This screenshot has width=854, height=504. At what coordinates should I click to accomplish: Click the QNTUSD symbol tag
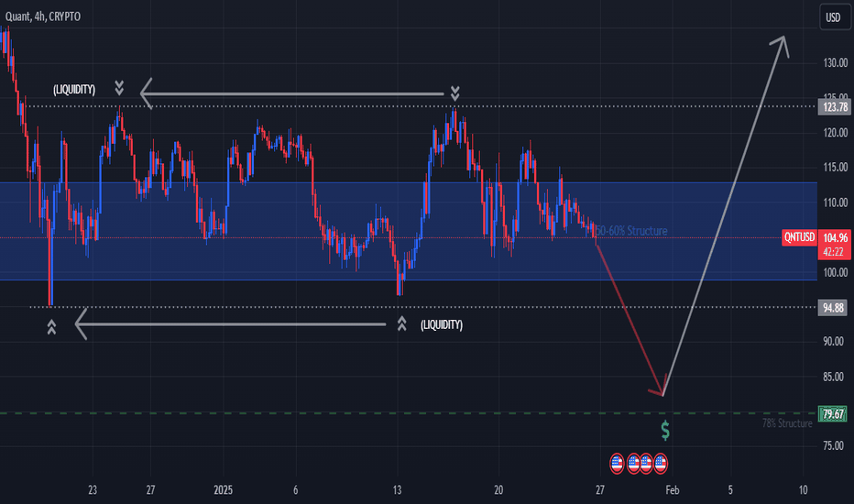coord(799,237)
